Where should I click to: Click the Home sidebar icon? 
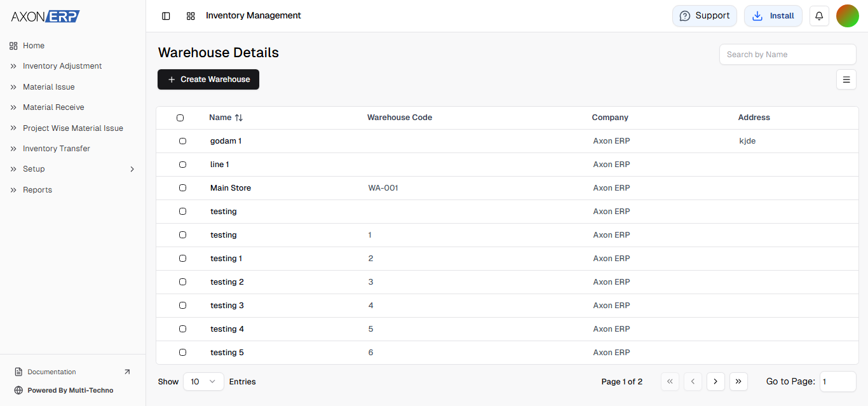[13, 46]
